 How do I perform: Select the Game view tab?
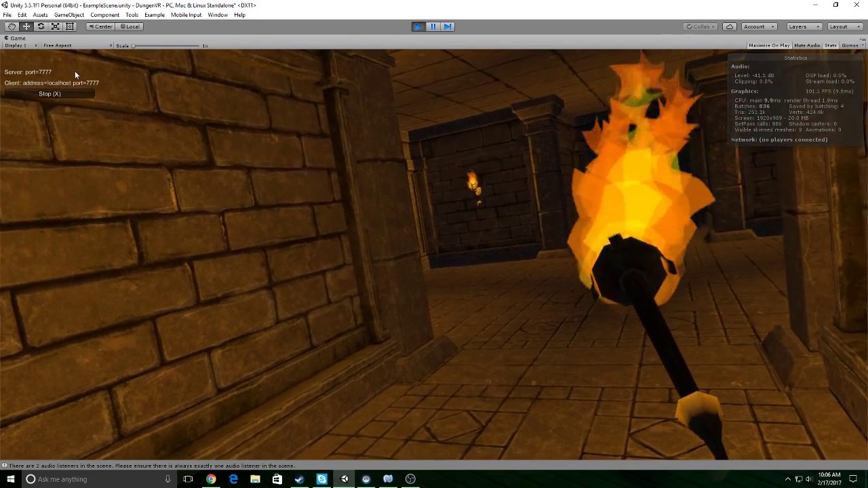(x=15, y=39)
